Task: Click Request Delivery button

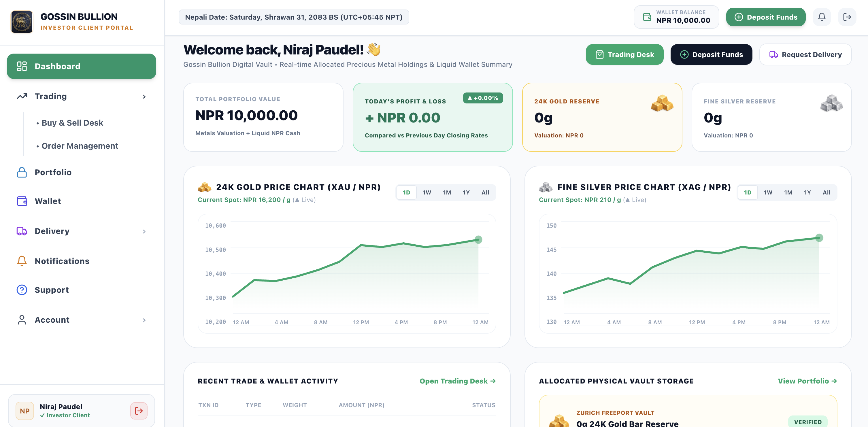Action: click(x=805, y=54)
